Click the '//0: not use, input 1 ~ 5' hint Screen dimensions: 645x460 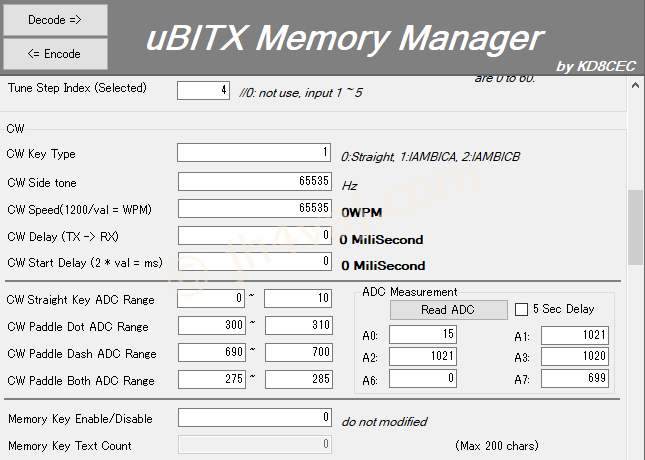tap(301, 93)
